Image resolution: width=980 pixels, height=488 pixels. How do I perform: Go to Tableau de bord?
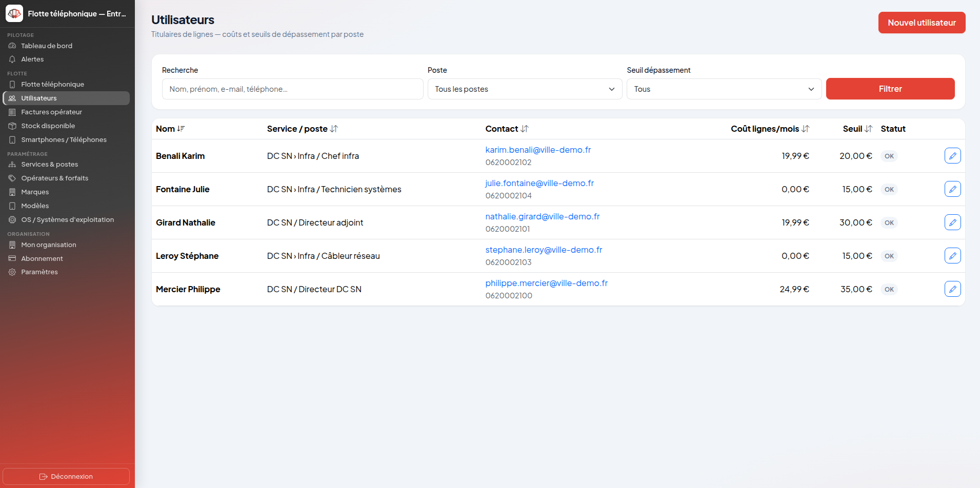point(66,46)
